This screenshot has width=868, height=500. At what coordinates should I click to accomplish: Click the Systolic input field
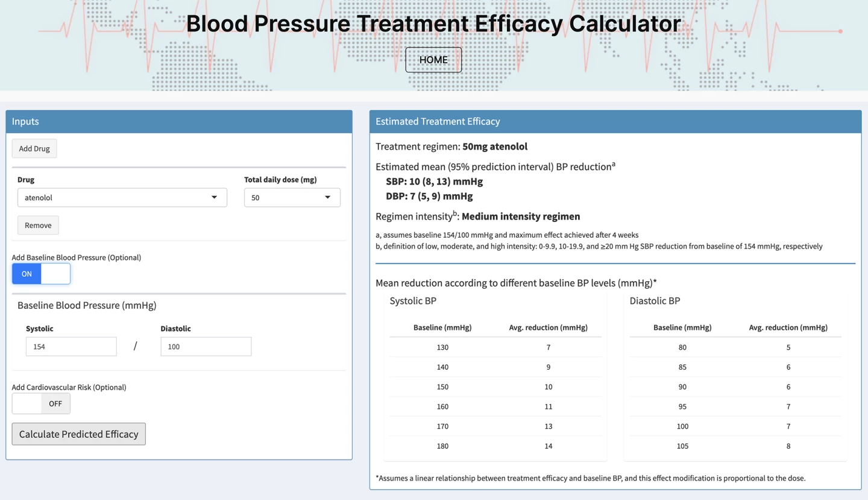click(71, 346)
